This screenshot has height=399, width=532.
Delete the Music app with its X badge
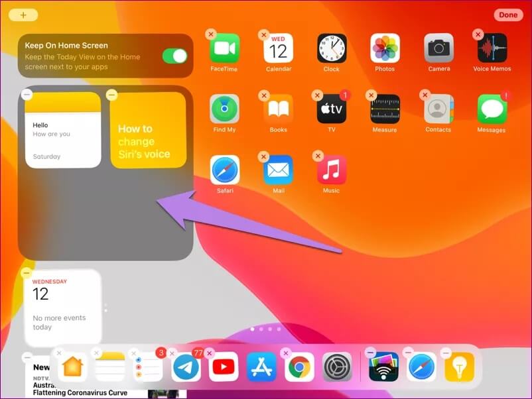click(318, 156)
